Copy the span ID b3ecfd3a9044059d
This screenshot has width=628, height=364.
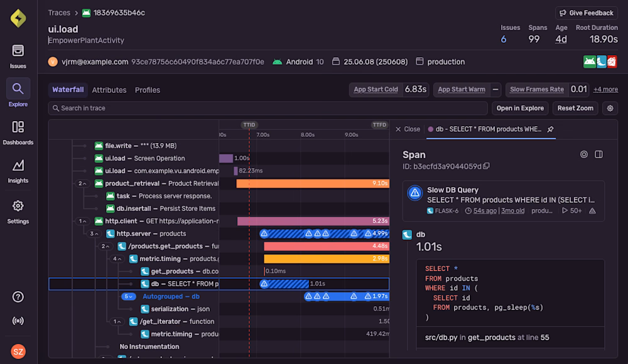pyautogui.click(x=487, y=166)
